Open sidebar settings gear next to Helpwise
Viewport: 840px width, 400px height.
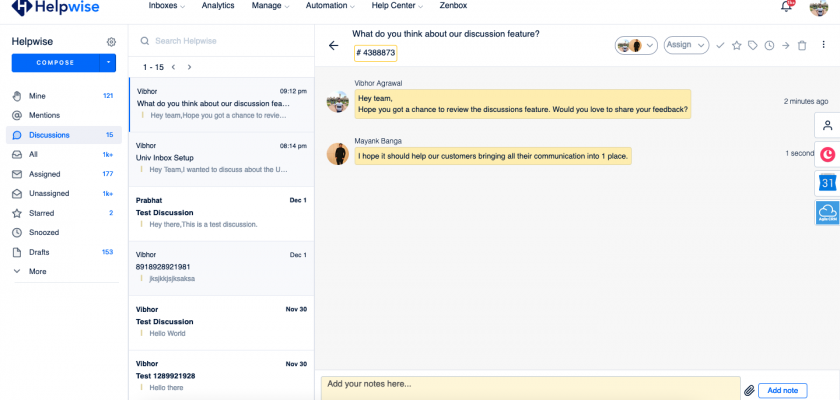click(x=111, y=42)
